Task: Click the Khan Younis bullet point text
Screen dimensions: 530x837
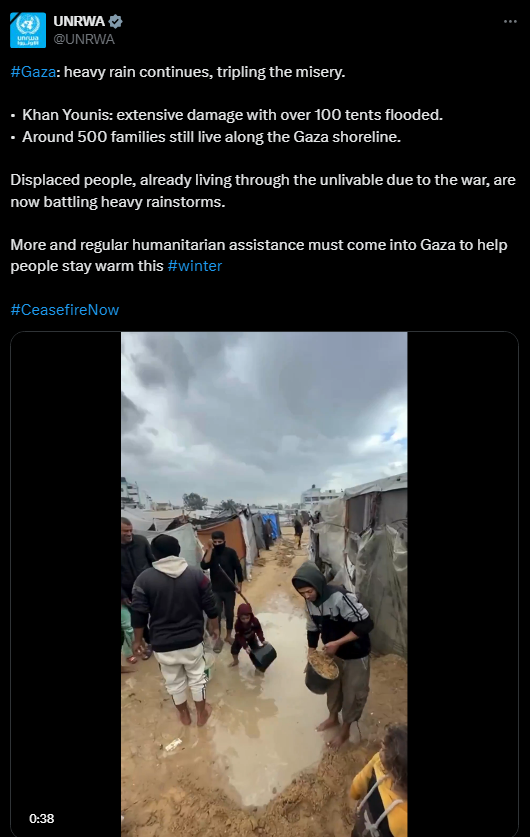Action: point(232,115)
